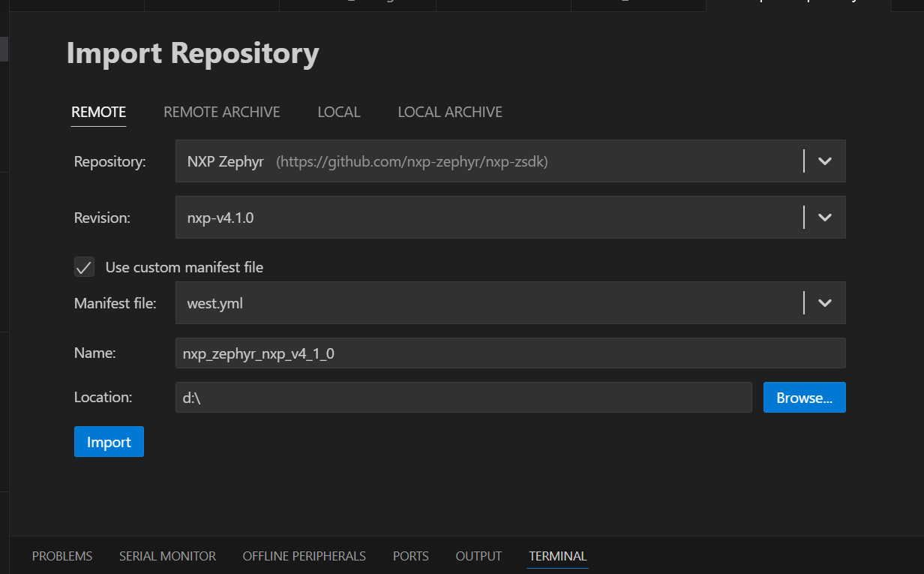Switch to the SERIAL MONITOR panel

[167, 556]
